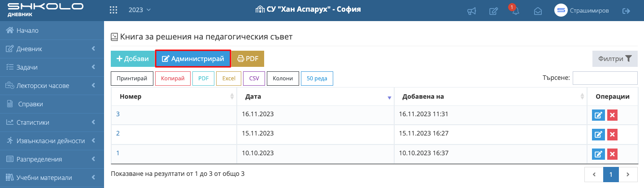Click the megaphone announcements icon
The image size is (644, 188).
tap(471, 11)
